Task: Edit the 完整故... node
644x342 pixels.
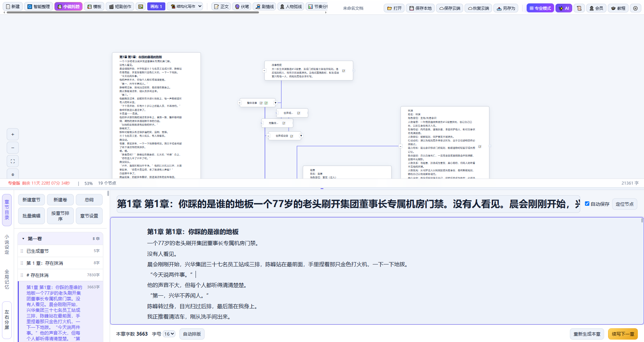Action: point(284,123)
